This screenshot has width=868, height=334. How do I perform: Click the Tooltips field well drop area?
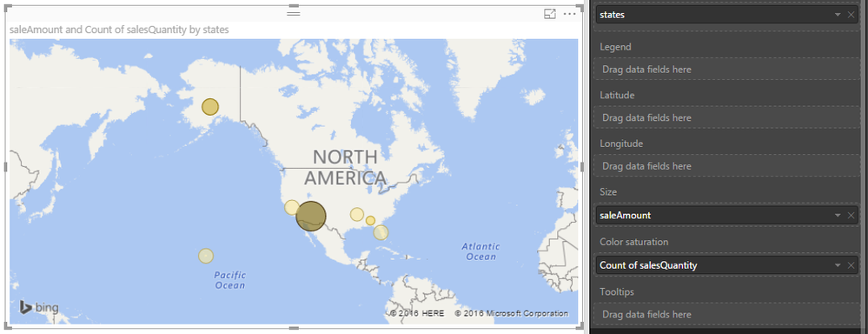pos(727,315)
